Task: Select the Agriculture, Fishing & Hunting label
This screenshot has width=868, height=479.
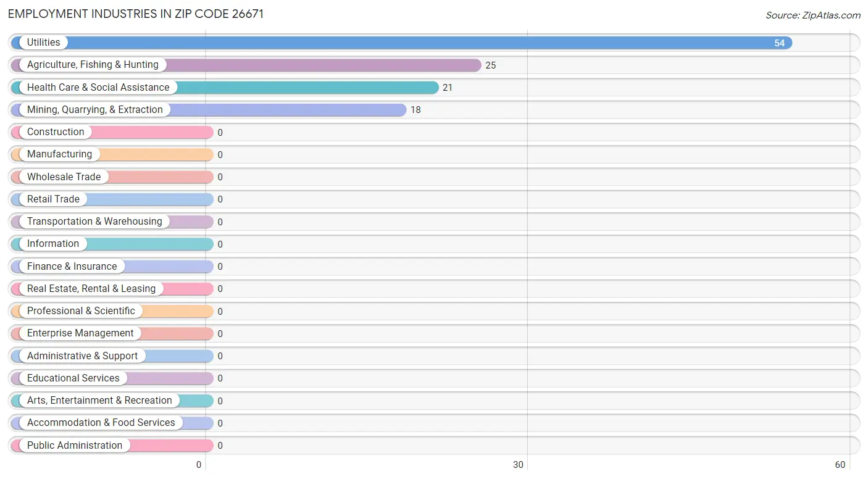Action: (x=93, y=65)
